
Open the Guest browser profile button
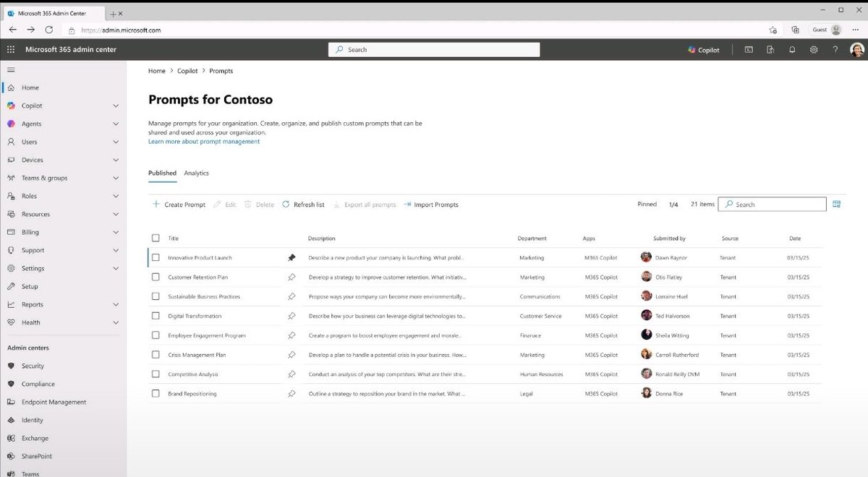click(x=827, y=30)
